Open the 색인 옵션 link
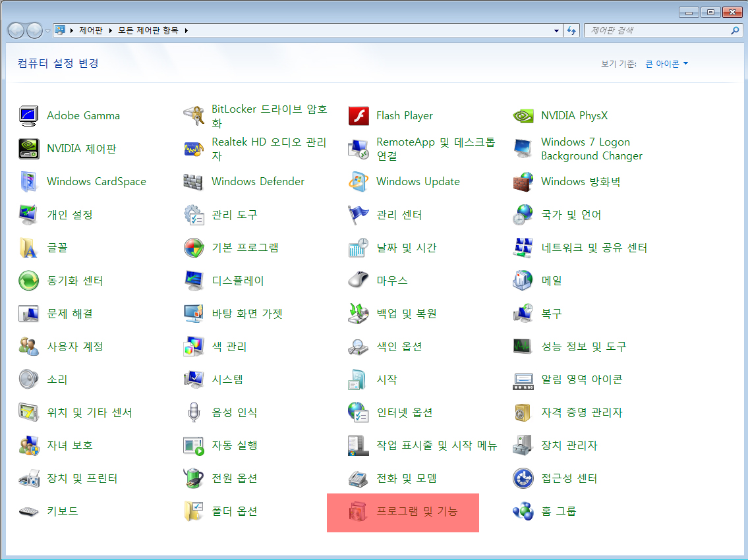Viewport: 748px width, 560px height. pos(399,347)
